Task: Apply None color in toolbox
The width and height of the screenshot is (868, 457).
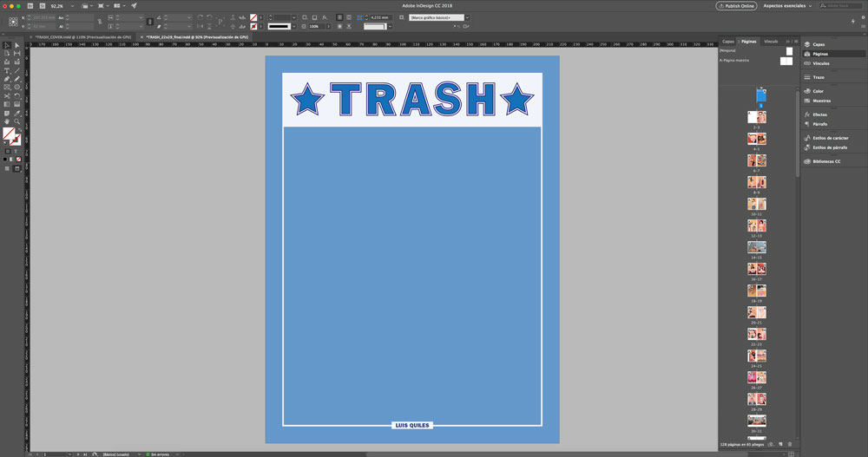Action: 18,160
